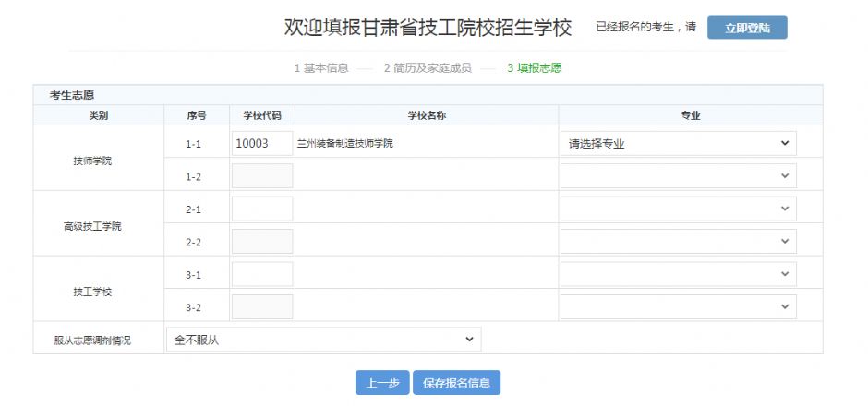Open the 全不服从 adjustment dropdown
Screen dimensions: 868x406
click(323, 340)
